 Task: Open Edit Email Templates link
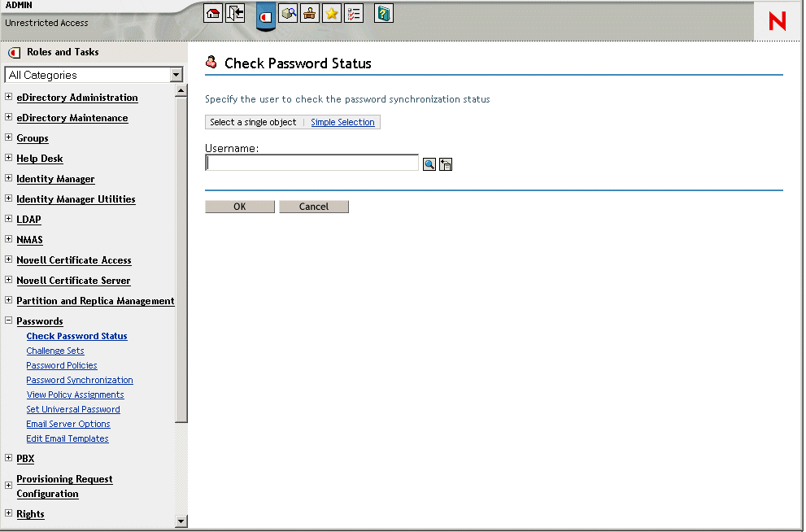pyautogui.click(x=68, y=439)
